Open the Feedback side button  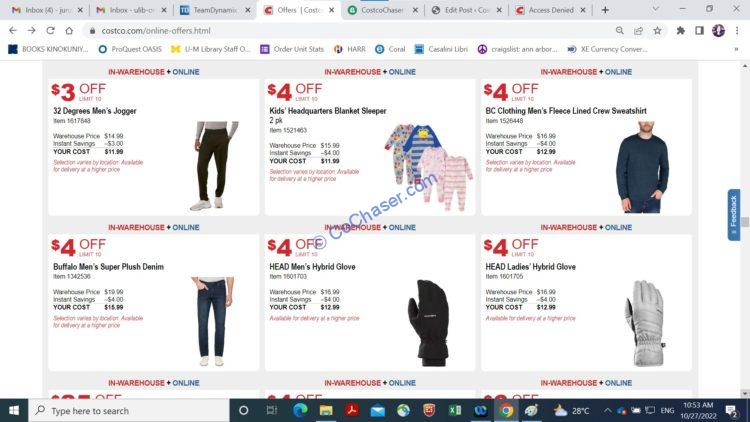coord(734,215)
